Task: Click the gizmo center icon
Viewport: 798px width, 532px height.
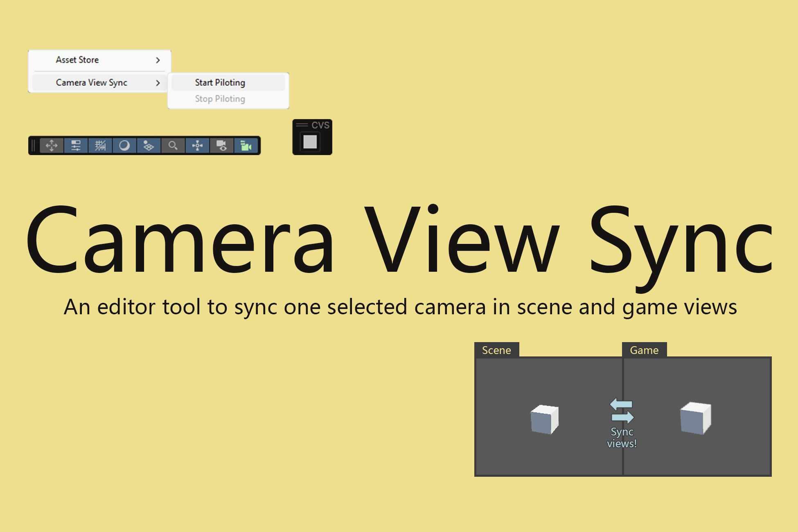Action: 197,146
